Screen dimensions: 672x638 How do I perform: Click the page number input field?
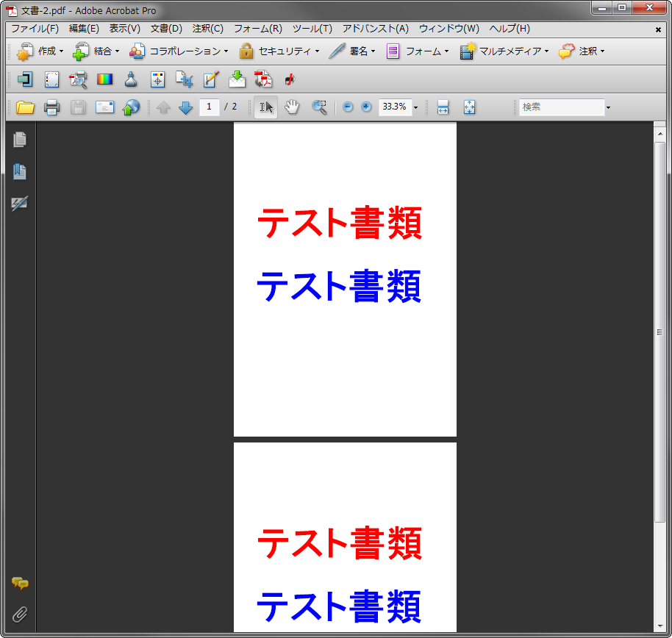pos(209,107)
